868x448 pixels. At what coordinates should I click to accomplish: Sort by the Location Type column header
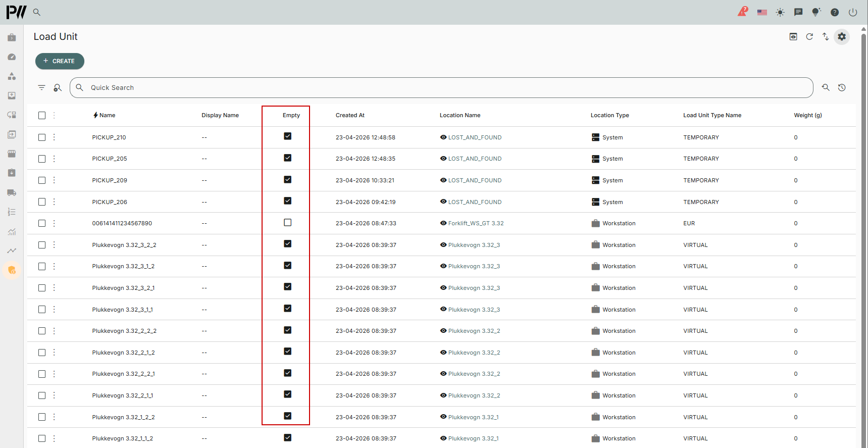[609, 115]
